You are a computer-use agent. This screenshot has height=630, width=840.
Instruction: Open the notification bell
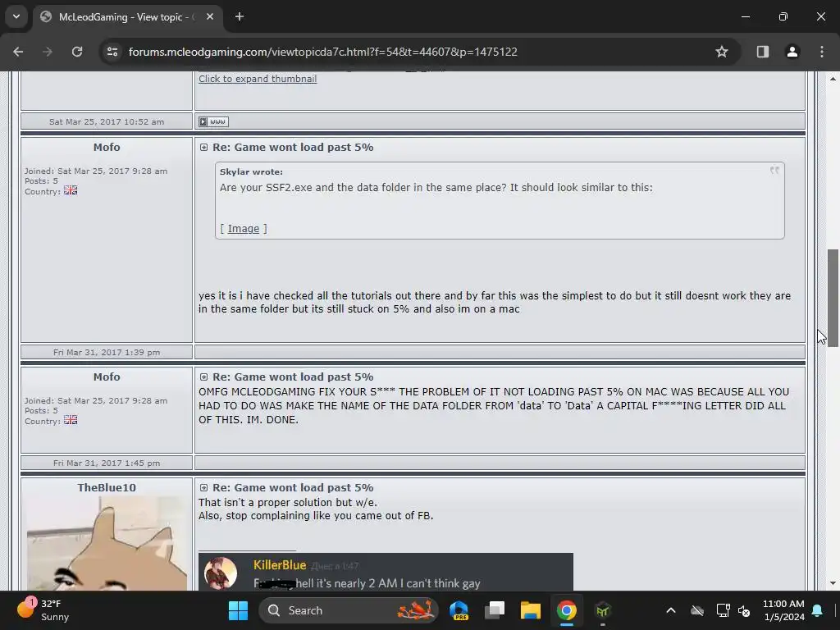(x=818, y=610)
